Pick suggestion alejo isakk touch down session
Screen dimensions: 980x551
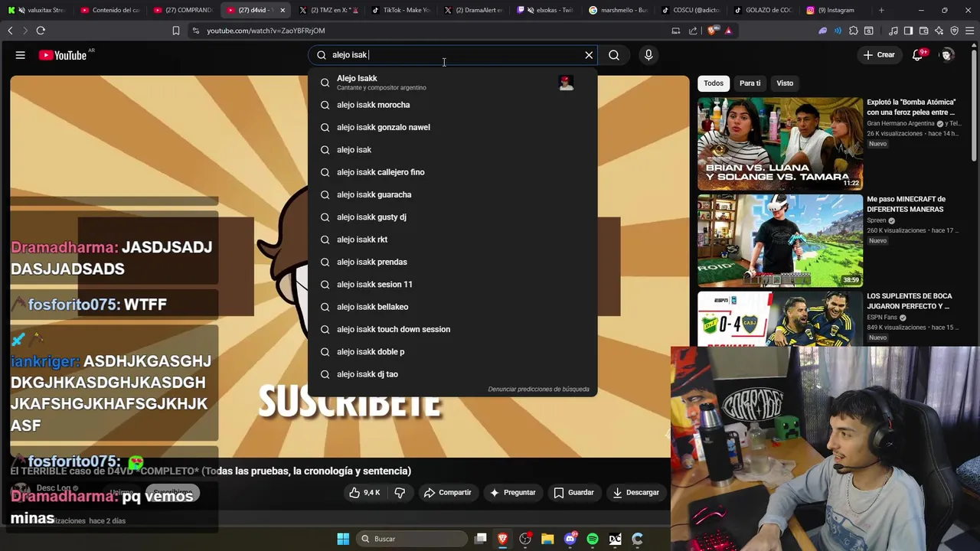pos(452,329)
